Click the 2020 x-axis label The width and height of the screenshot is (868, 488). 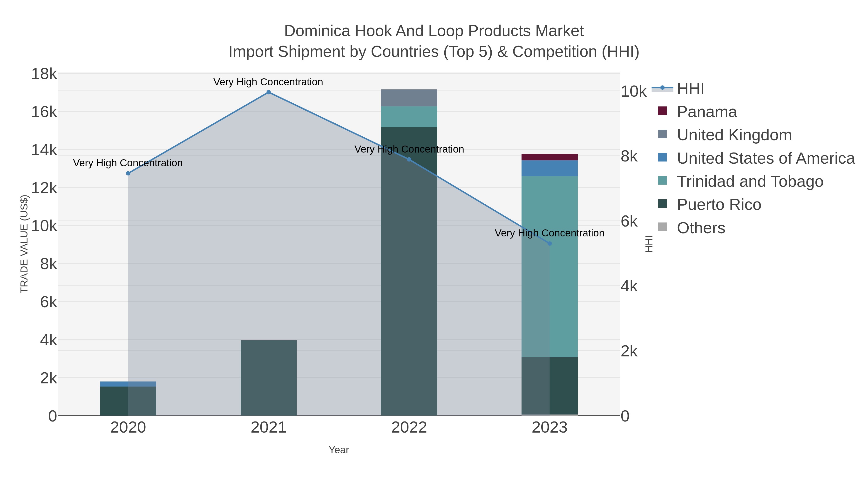click(128, 428)
